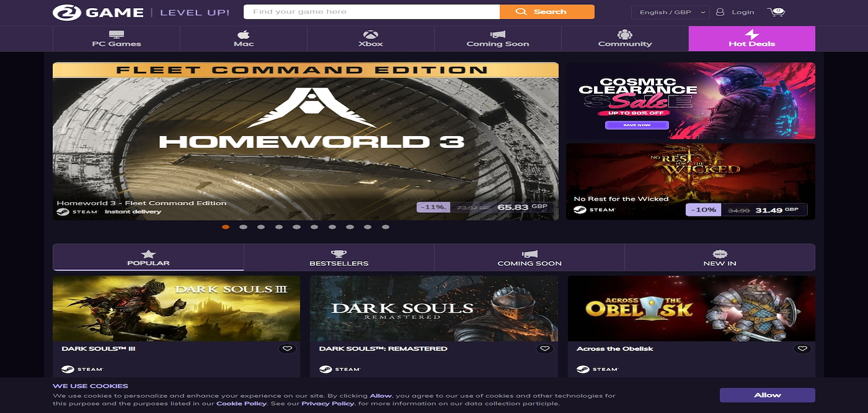Switch to the Popular tab
868x413 pixels.
tap(148, 257)
